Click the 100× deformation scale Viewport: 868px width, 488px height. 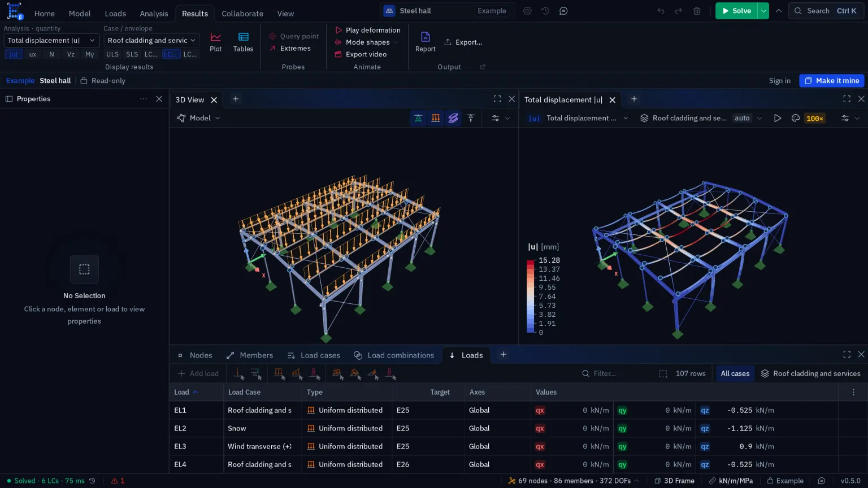815,118
